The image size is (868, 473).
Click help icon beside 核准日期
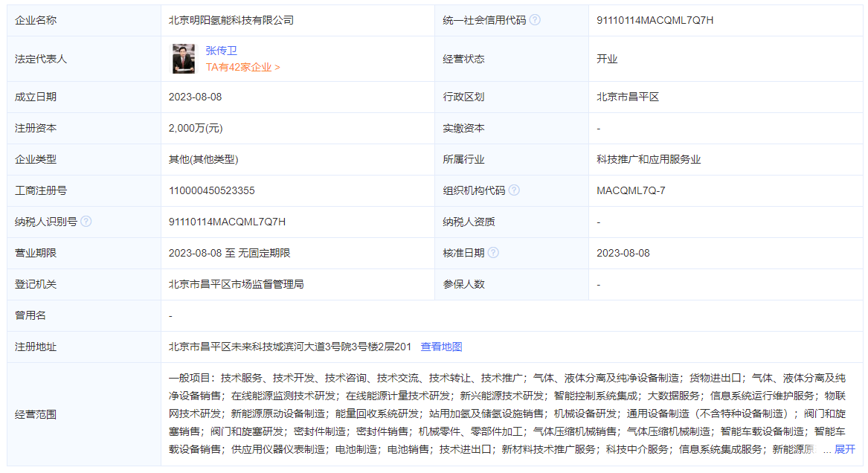[x=493, y=253]
